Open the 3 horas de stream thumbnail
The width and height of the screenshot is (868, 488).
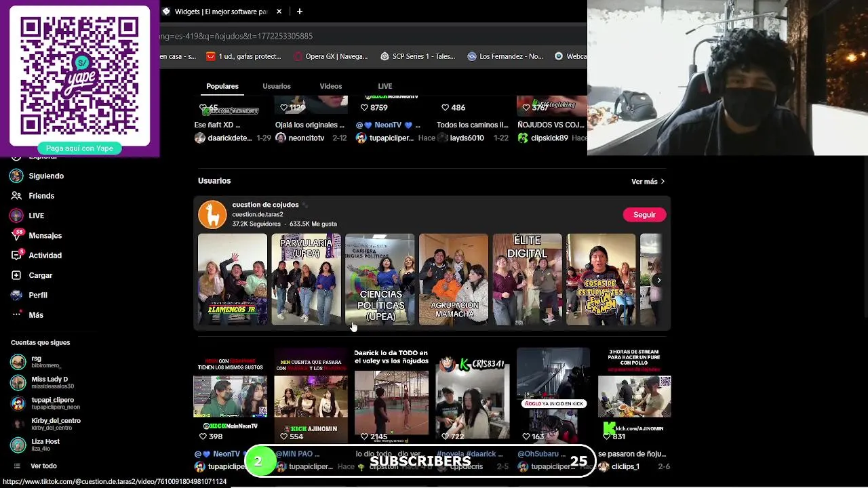pos(634,395)
